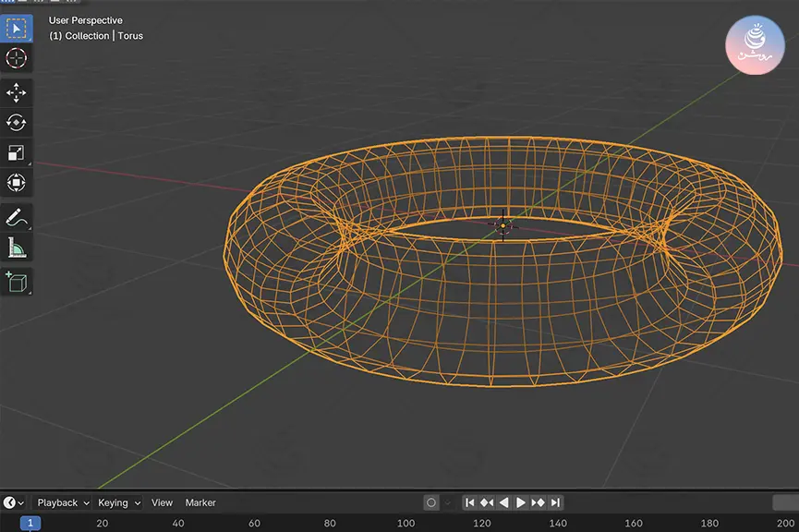
Task: Activate the Transform tool
Action: click(17, 183)
